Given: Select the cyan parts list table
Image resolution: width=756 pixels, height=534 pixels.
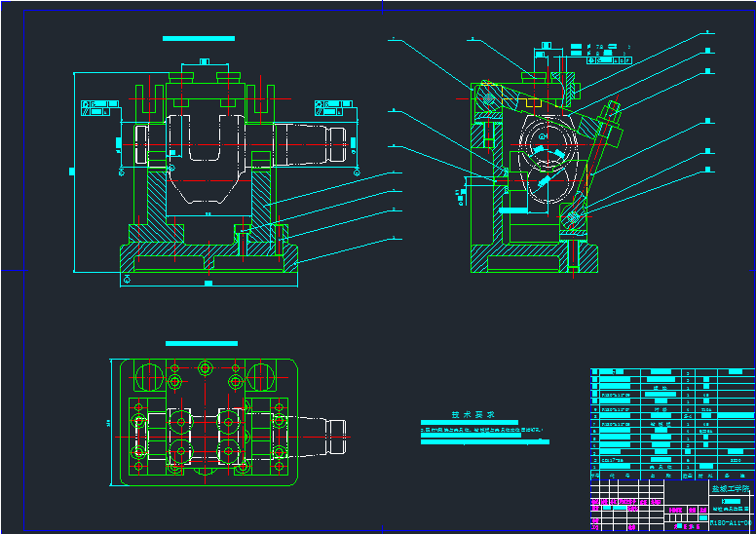Looking at the screenshot, I should [x=672, y=424].
